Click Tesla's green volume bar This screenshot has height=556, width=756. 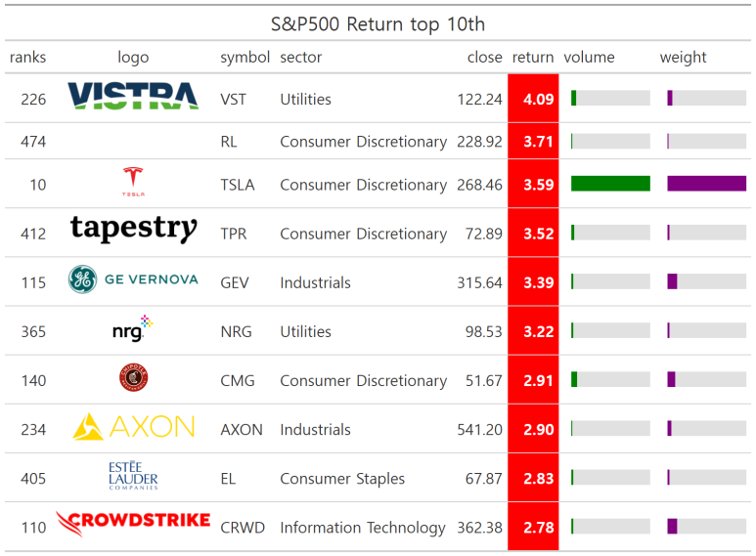[x=610, y=184]
